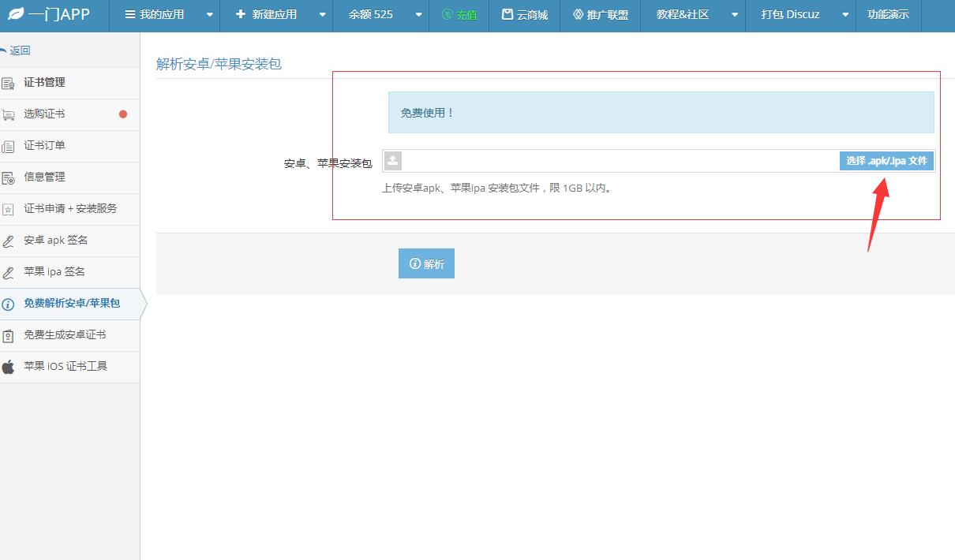This screenshot has width=955, height=560.
Task: Click the green 充值 recharge link
Action: (459, 15)
